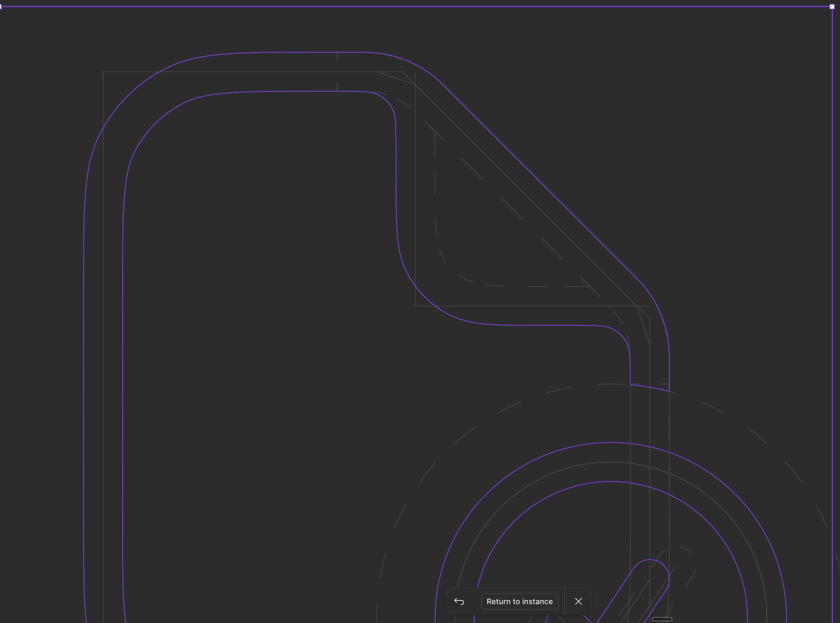Click the purple top edge of the selection frame
Screen dimensions: 840x623
(415, 7)
